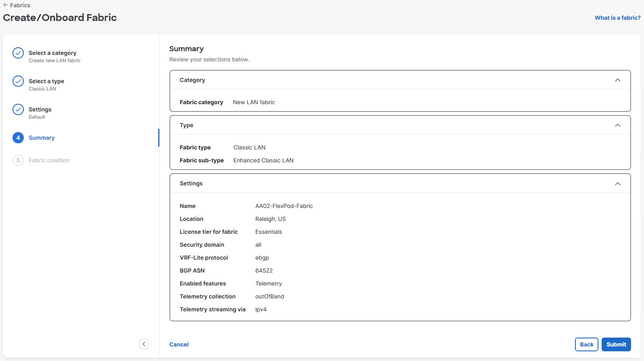Select the 'New LAN fabric' value
This screenshot has width=644, height=361.
point(254,102)
